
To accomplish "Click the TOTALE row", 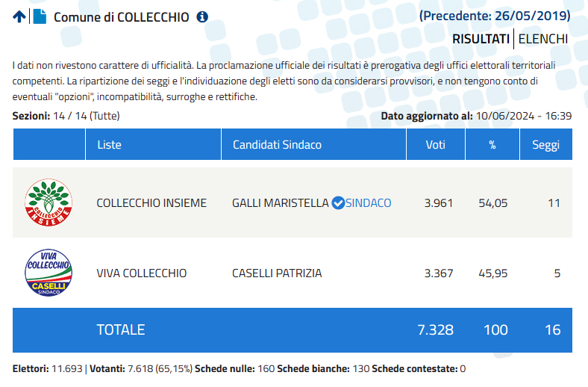I will 293,330.
